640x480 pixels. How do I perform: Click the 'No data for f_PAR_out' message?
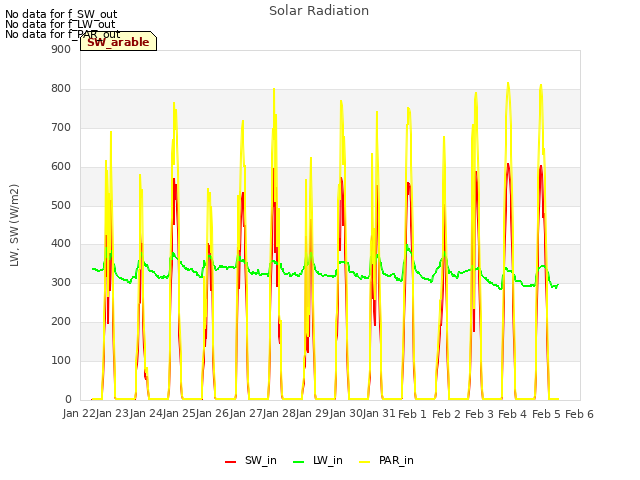tap(63, 34)
